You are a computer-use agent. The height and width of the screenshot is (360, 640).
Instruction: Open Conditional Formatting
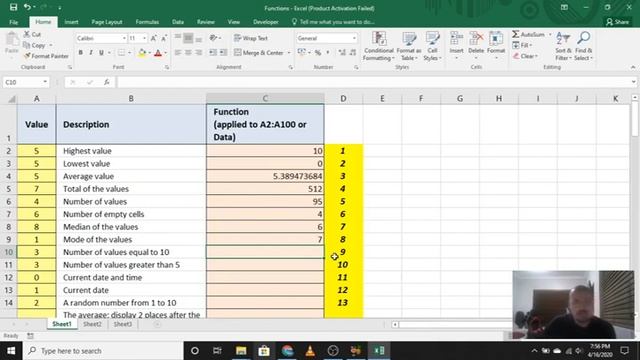(x=379, y=46)
